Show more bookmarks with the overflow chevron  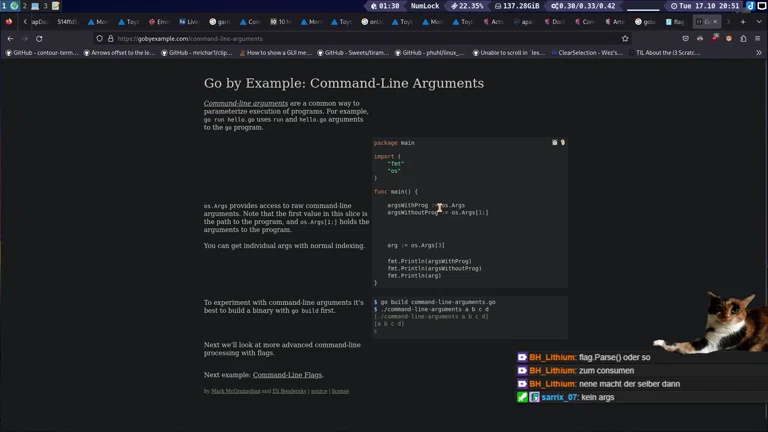[x=758, y=52]
